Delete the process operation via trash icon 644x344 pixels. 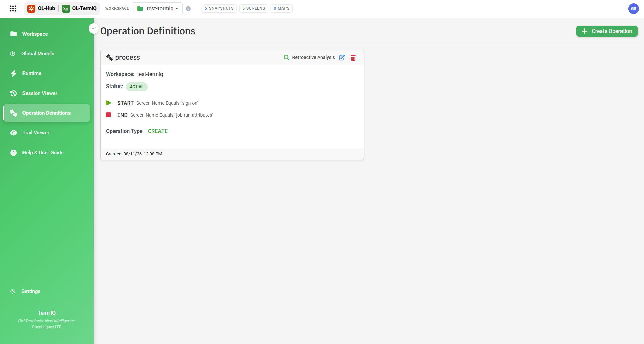click(353, 58)
